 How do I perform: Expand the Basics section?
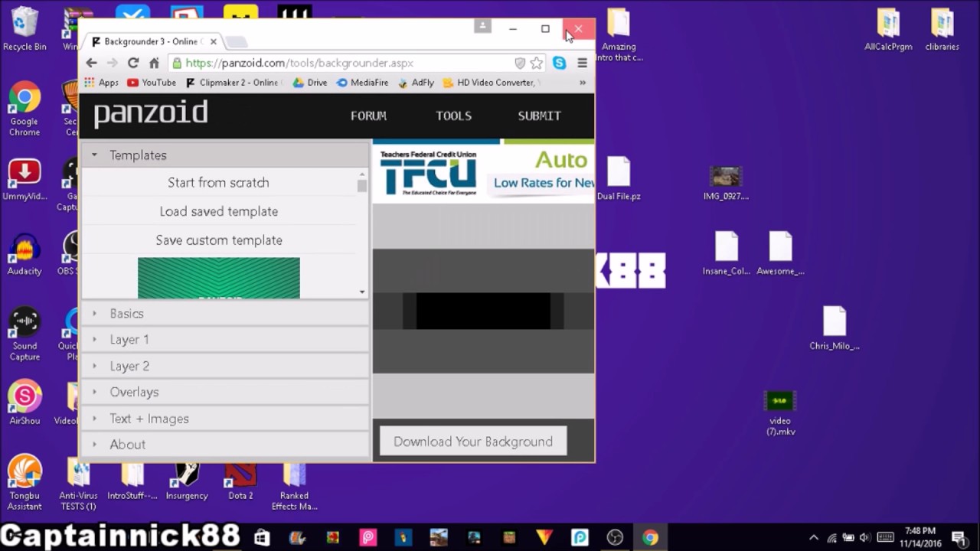click(x=225, y=314)
